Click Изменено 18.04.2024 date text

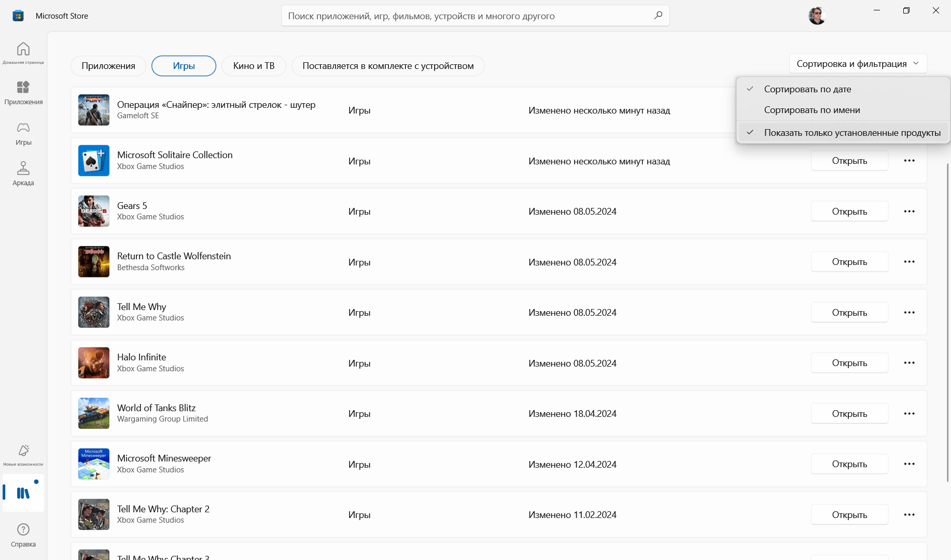click(x=572, y=414)
